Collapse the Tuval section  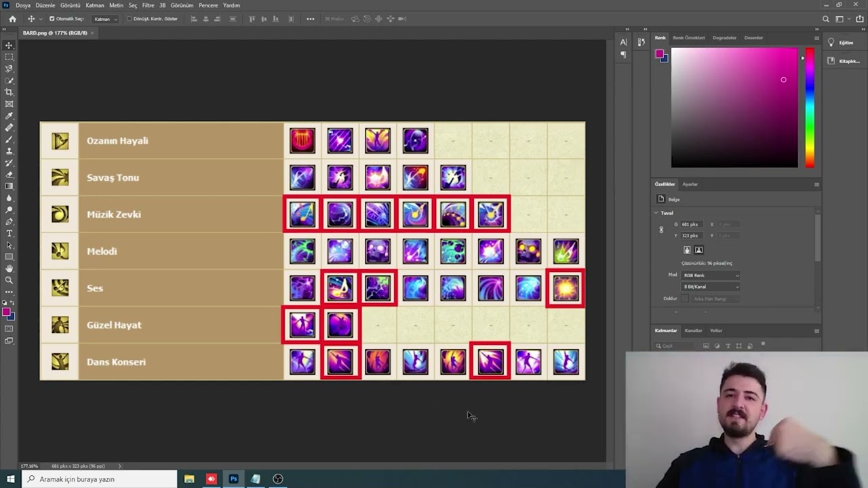[x=656, y=213]
